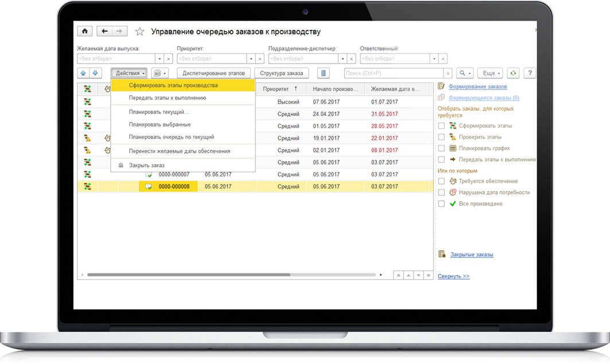Choose Закрыть заказ menu item
Screen dimensions: 610x364
(183, 165)
